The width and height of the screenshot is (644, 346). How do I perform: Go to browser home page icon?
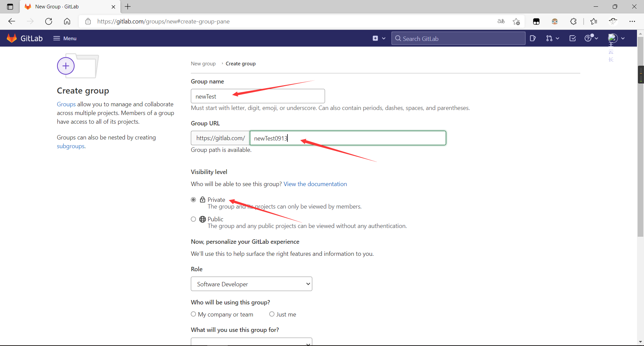tap(67, 21)
